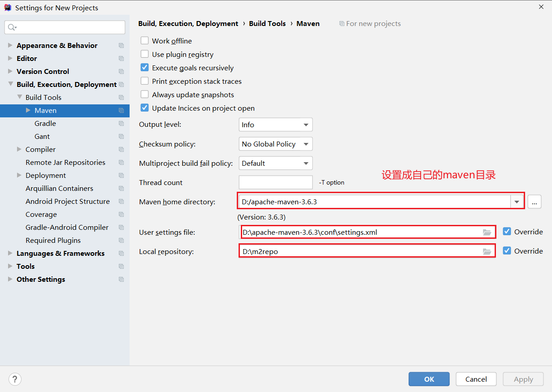552x392 pixels.
Task: Click the copy icon on the Maven row
Action: (121, 110)
